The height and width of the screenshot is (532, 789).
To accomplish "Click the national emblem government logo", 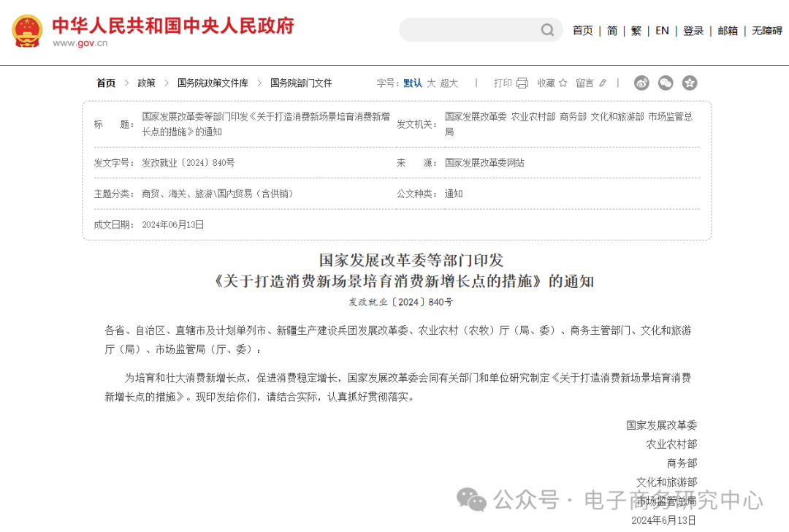I will (x=27, y=30).
